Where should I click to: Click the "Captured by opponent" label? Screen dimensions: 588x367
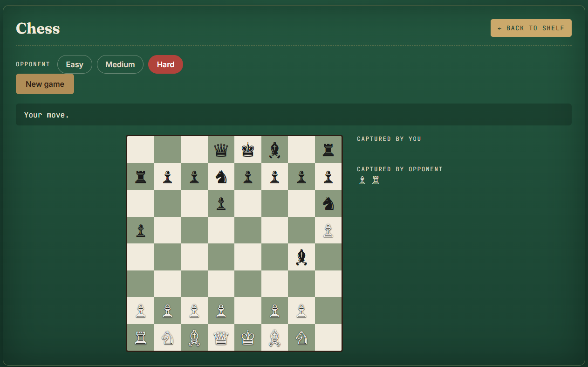[400, 169]
